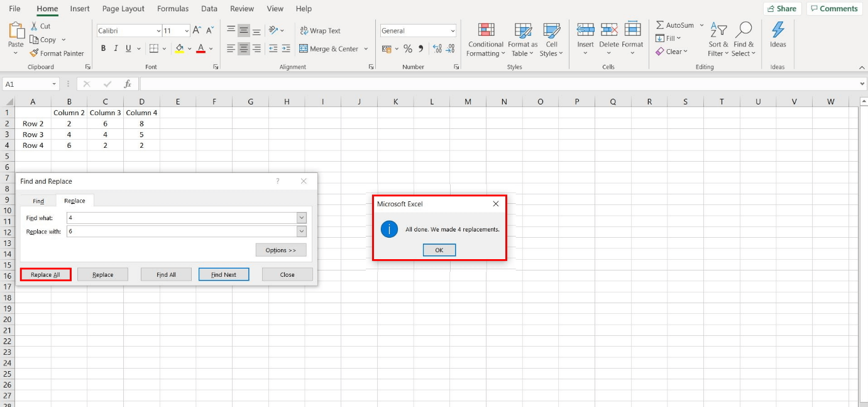The height and width of the screenshot is (407, 868).
Task: Expand the Fill Color dropdown arrow
Action: [189, 48]
